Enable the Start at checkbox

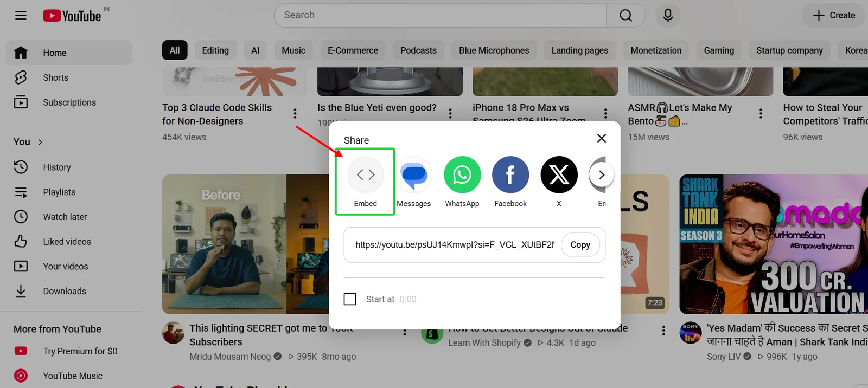click(x=350, y=299)
